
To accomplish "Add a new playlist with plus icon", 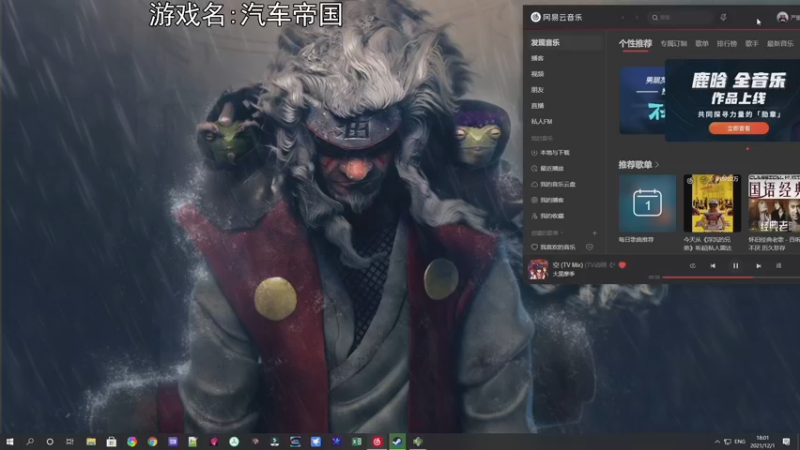I will pos(594,233).
